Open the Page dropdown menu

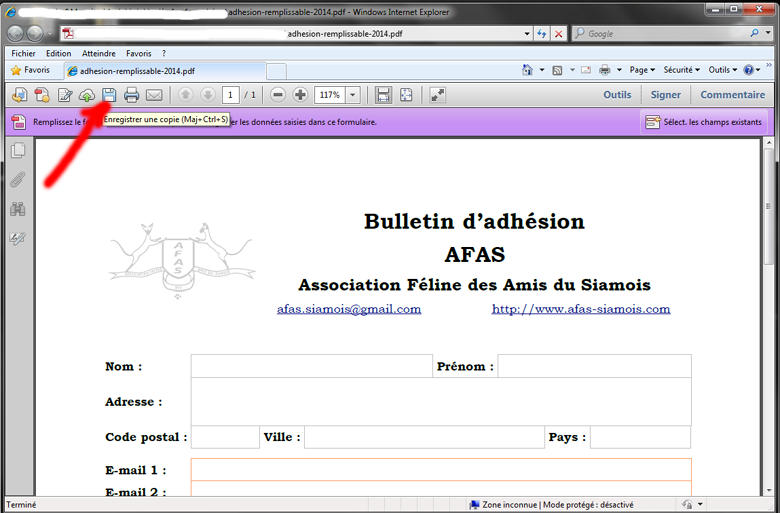pyautogui.click(x=642, y=70)
